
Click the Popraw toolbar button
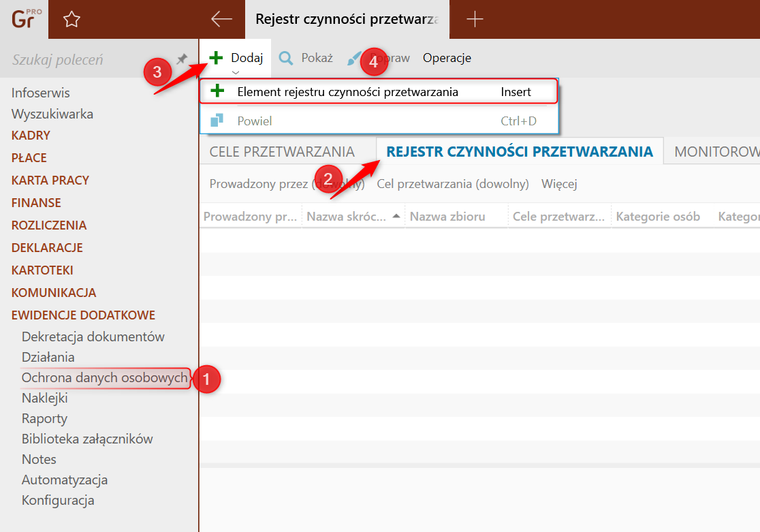coord(379,58)
